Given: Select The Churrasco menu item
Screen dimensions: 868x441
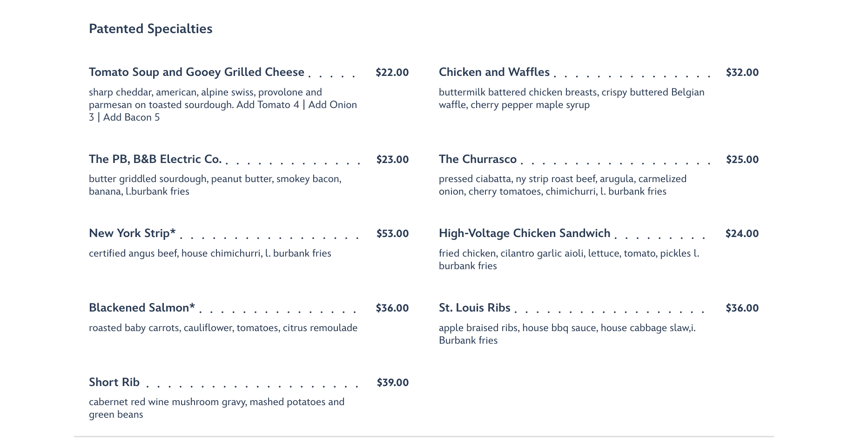Looking at the screenshot, I should [x=478, y=159].
